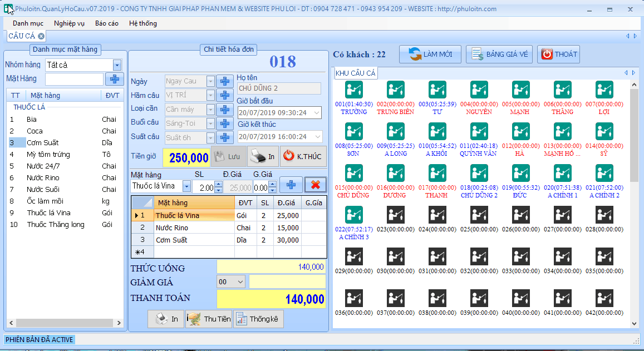Open the Nhóm hàng dropdown
The width and height of the screenshot is (644, 351).
[117, 65]
